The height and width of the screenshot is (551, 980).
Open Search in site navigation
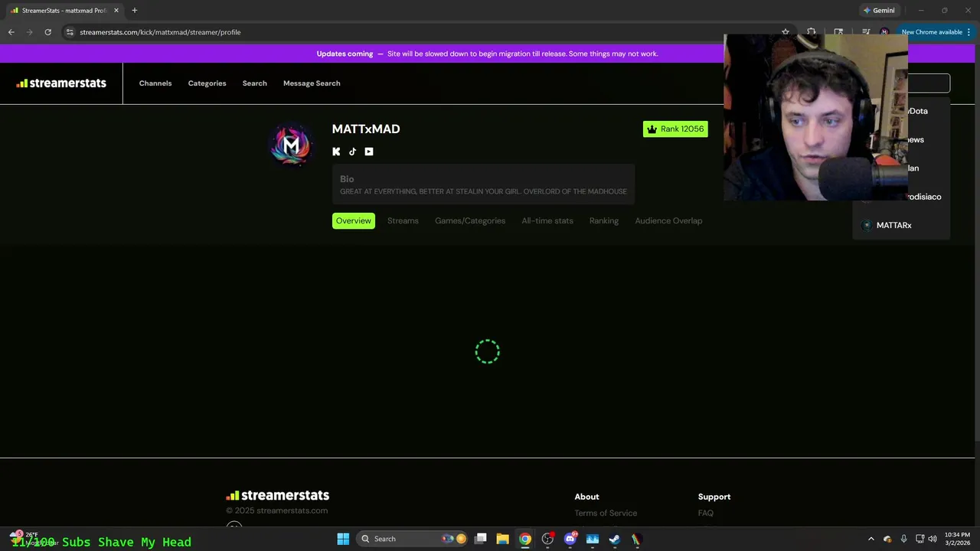[255, 83]
